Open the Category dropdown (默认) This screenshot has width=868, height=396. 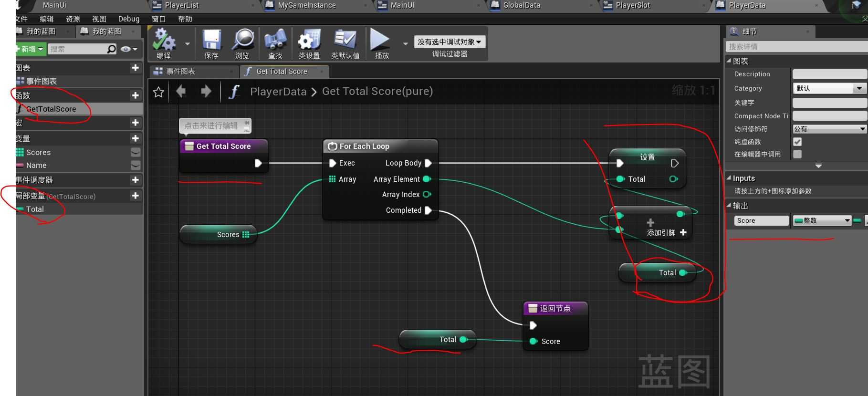[829, 88]
